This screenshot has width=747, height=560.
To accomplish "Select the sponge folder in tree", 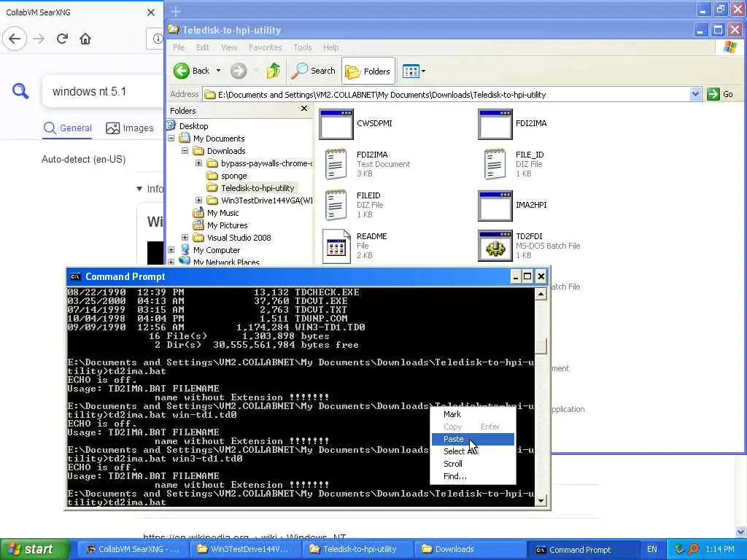I will point(234,176).
